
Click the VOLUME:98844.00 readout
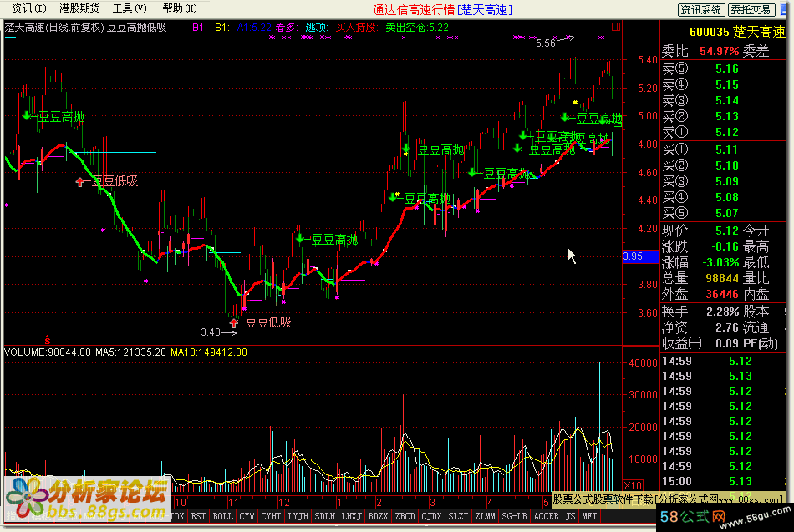(x=48, y=352)
